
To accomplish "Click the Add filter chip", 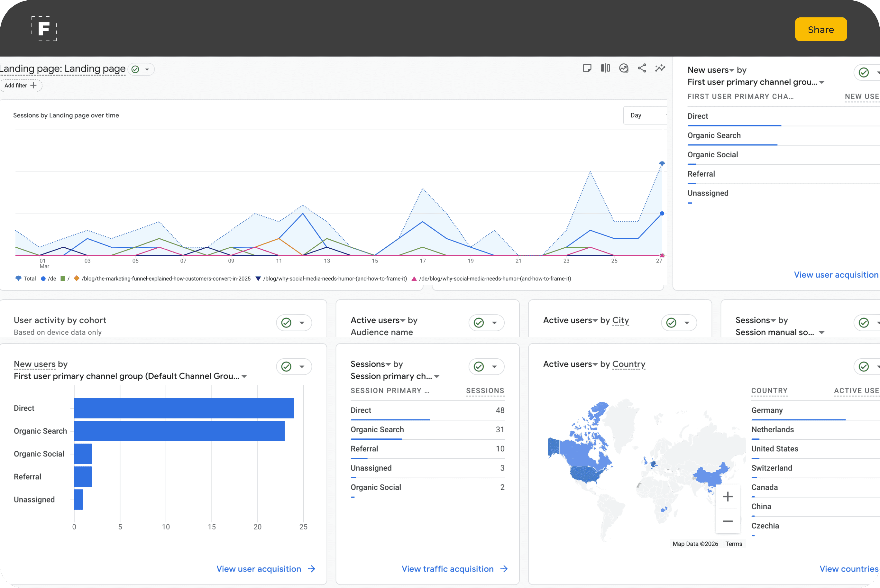I will point(21,86).
